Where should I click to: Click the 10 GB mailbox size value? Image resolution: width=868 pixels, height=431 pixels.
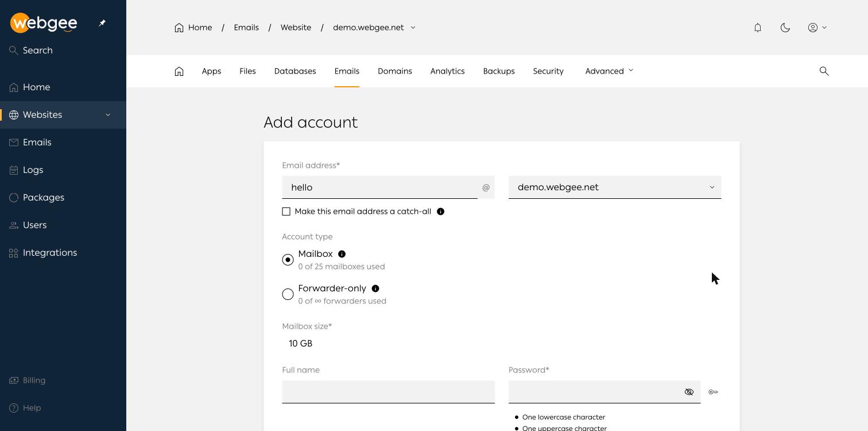301,344
